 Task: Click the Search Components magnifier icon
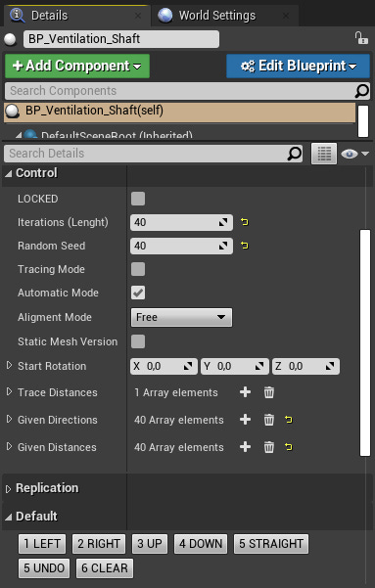click(x=362, y=91)
